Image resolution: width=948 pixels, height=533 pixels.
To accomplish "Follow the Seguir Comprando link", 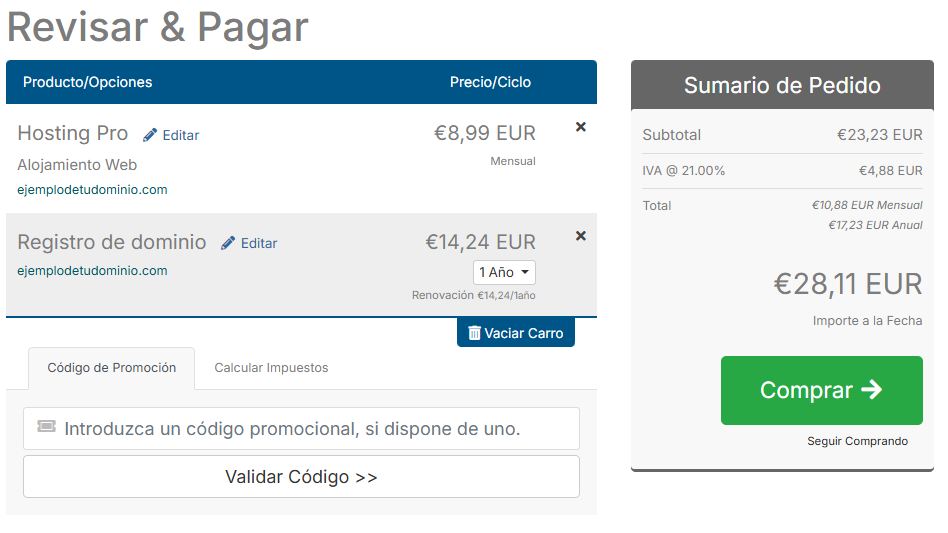I will click(857, 441).
